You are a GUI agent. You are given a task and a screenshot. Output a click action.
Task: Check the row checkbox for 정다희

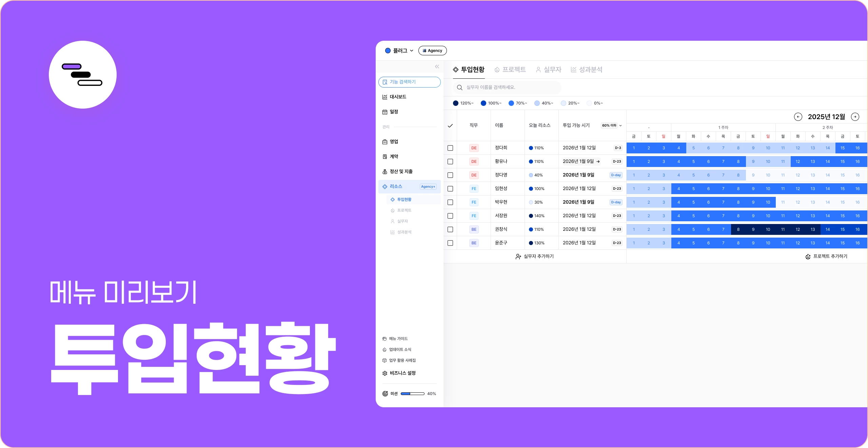pos(450,148)
